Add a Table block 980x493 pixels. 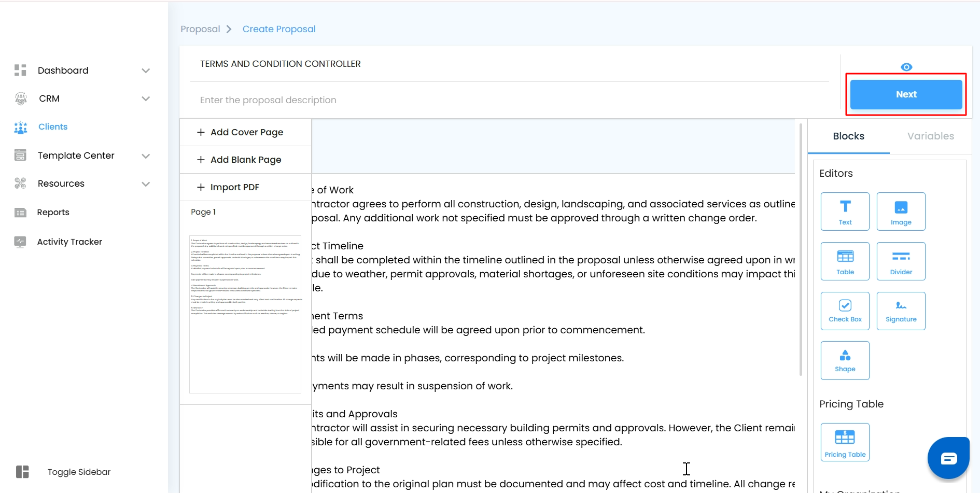[x=845, y=261]
